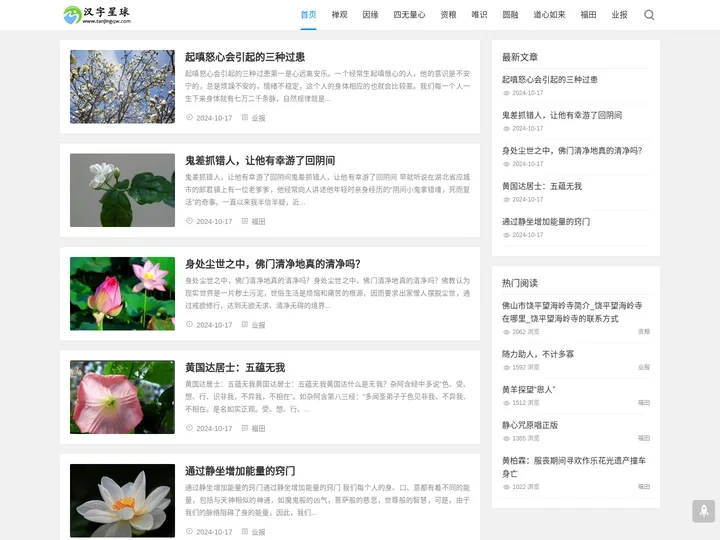The width and height of the screenshot is (720, 540).
Task: Click the rocket back-to-top button
Action: [703, 511]
